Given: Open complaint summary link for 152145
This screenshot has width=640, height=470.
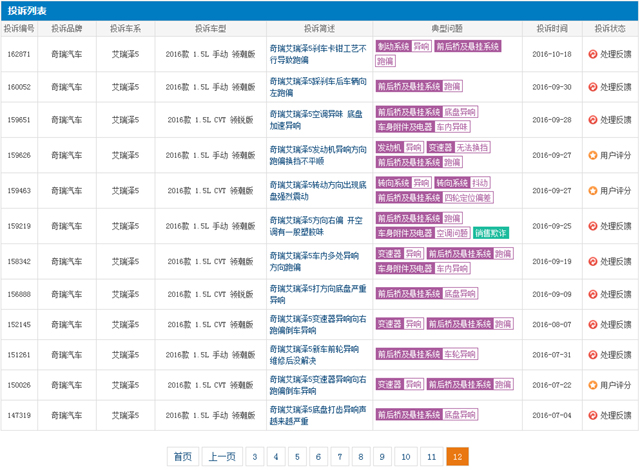Looking at the screenshot, I should pos(318,325).
